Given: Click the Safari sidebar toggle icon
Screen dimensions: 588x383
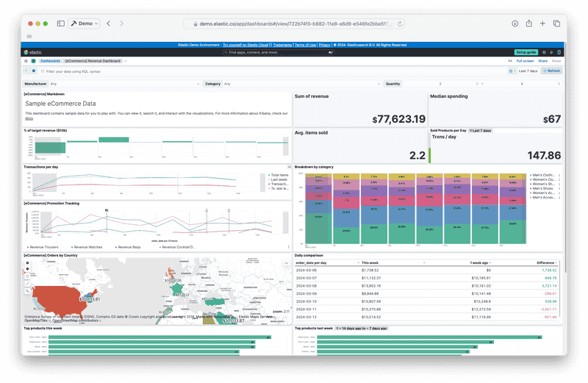Looking at the screenshot, I should click(61, 24).
